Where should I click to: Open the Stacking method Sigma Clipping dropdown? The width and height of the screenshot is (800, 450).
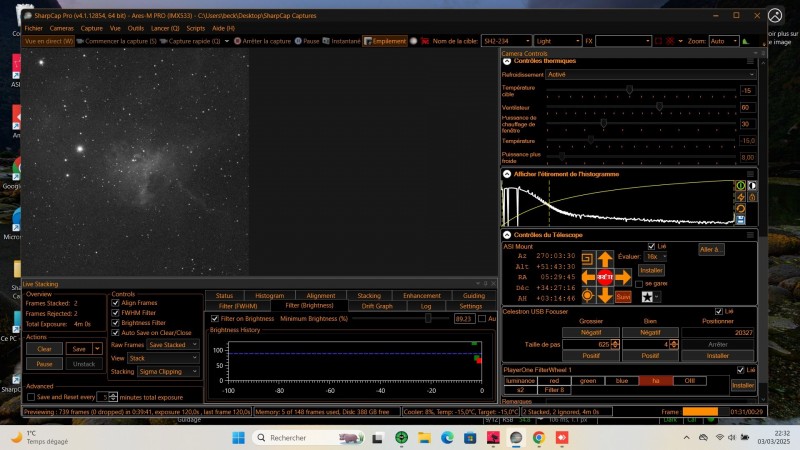[167, 371]
